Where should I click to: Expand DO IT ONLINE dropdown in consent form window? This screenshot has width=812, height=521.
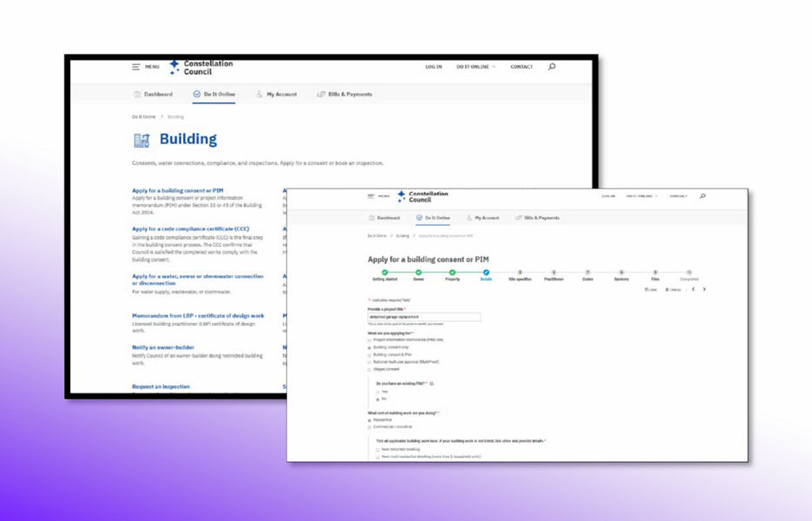pos(642,196)
